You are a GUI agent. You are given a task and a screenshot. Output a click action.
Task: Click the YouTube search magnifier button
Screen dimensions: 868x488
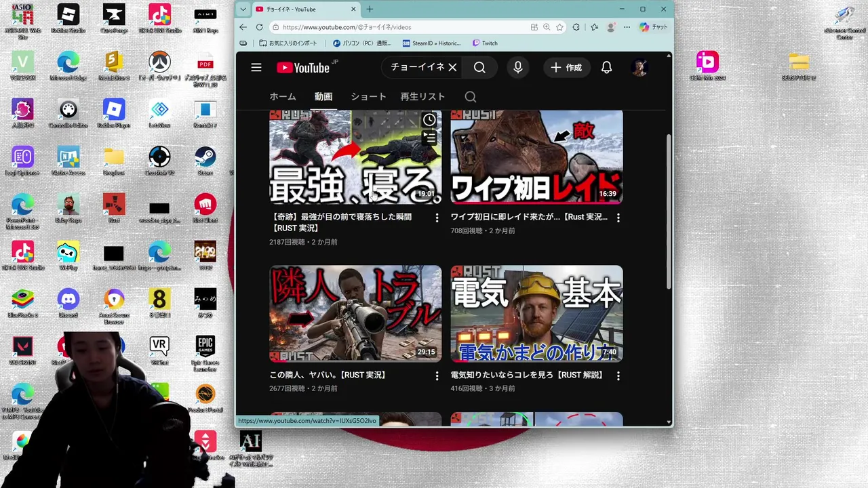pyautogui.click(x=479, y=67)
